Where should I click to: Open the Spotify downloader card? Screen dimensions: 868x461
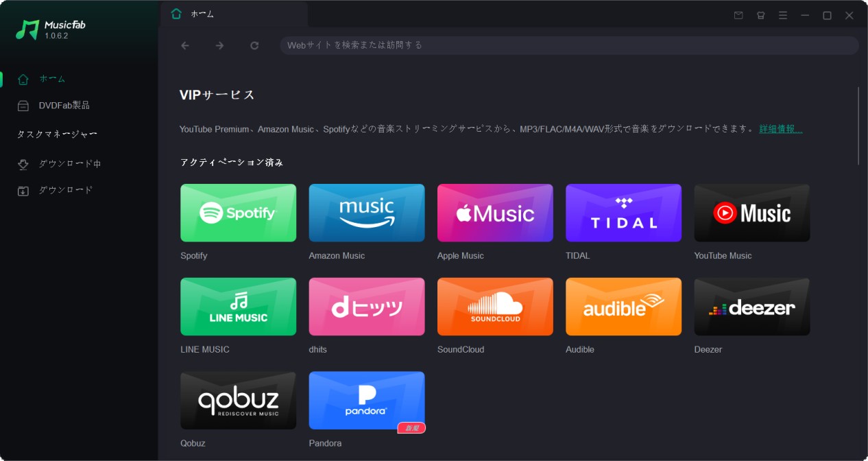pyautogui.click(x=238, y=213)
